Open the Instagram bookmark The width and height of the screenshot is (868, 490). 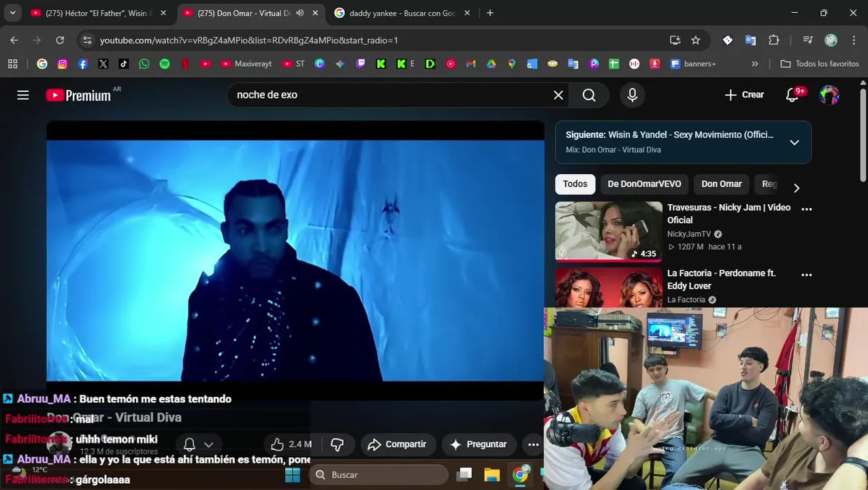click(63, 64)
